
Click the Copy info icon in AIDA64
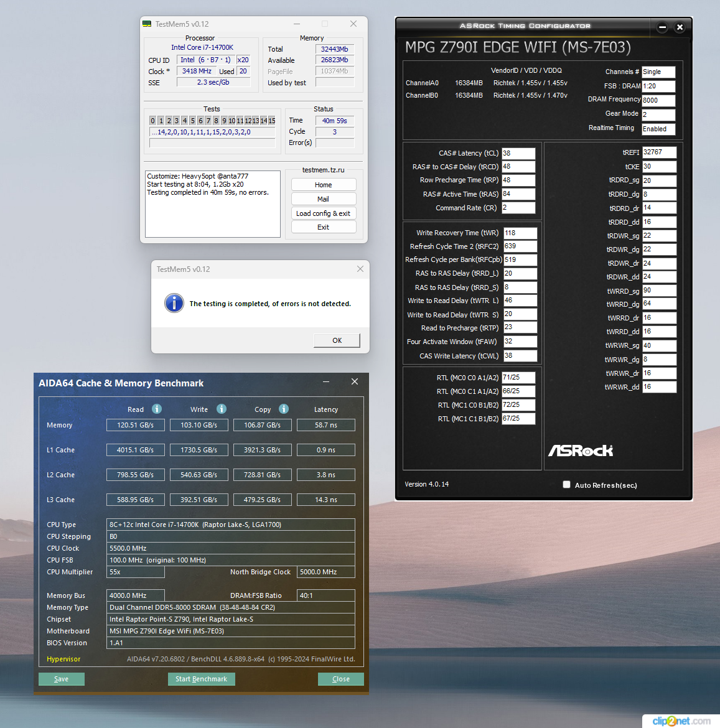click(284, 409)
